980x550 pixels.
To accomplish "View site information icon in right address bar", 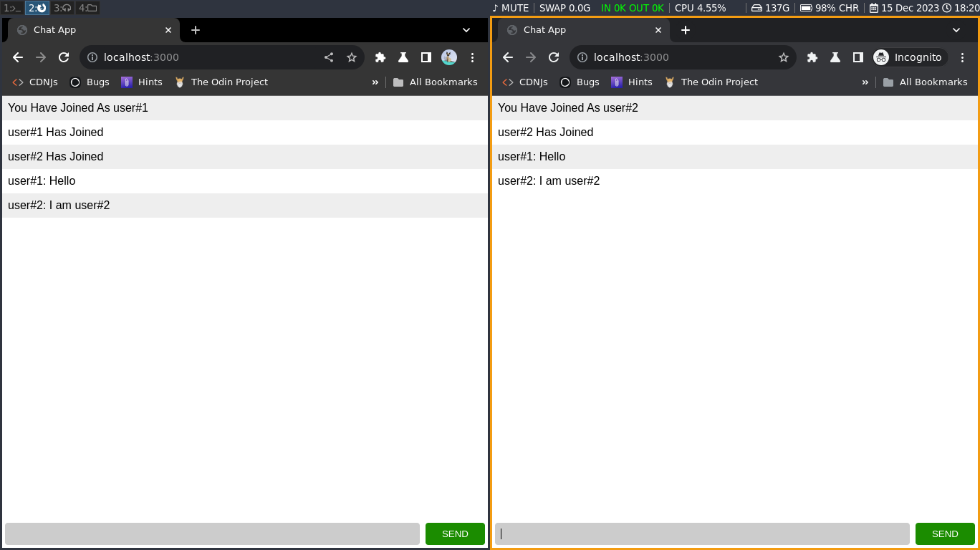I will pyautogui.click(x=582, y=57).
